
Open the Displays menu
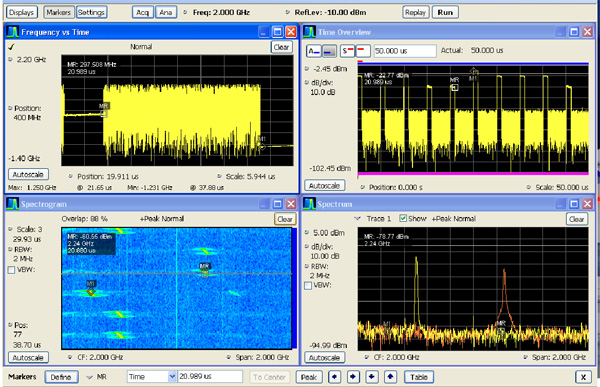[21, 13]
